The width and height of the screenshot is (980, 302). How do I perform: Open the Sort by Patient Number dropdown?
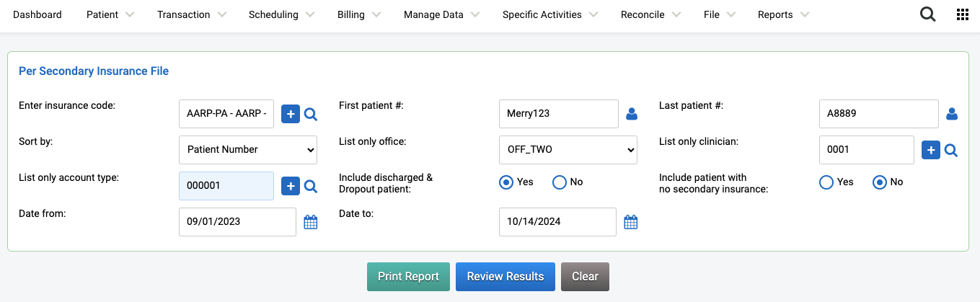click(248, 150)
